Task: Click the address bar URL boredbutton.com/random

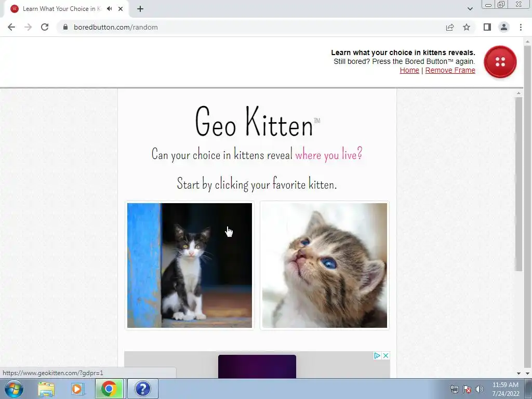Action: click(116, 27)
